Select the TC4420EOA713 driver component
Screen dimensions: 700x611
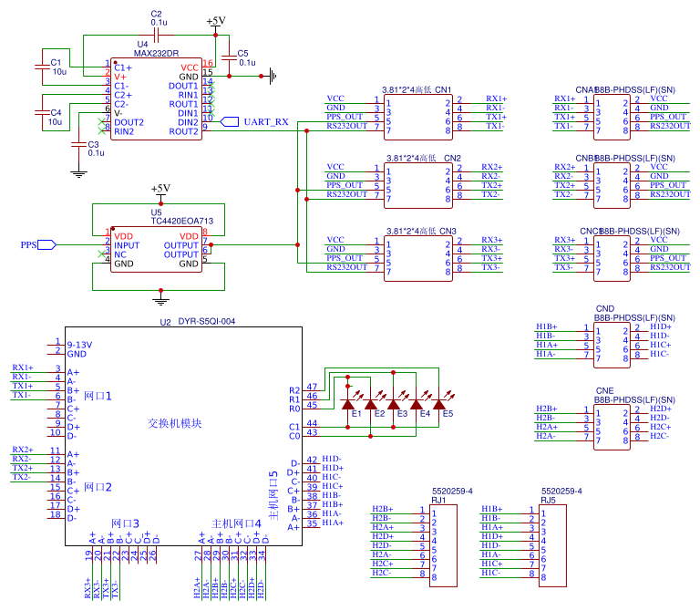click(155, 249)
